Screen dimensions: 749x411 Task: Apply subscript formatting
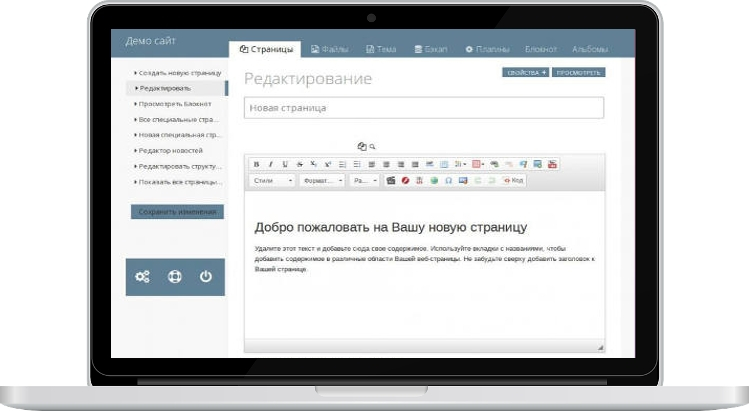pos(314,164)
